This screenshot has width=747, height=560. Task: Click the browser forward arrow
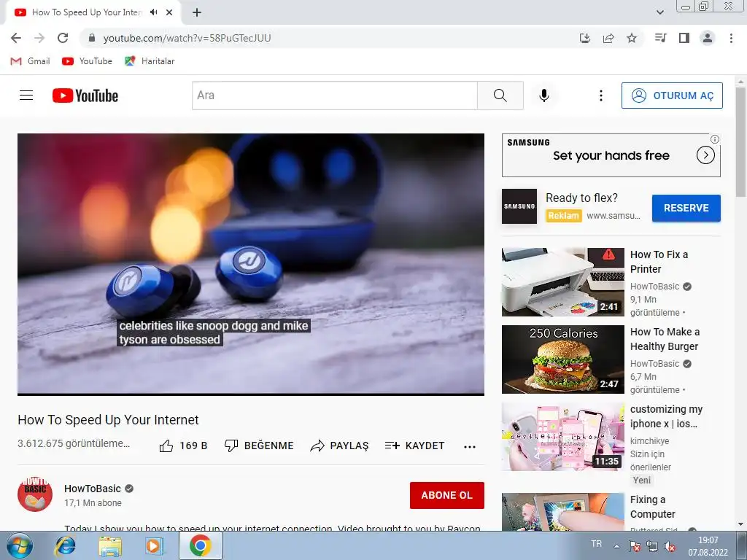[39, 38]
